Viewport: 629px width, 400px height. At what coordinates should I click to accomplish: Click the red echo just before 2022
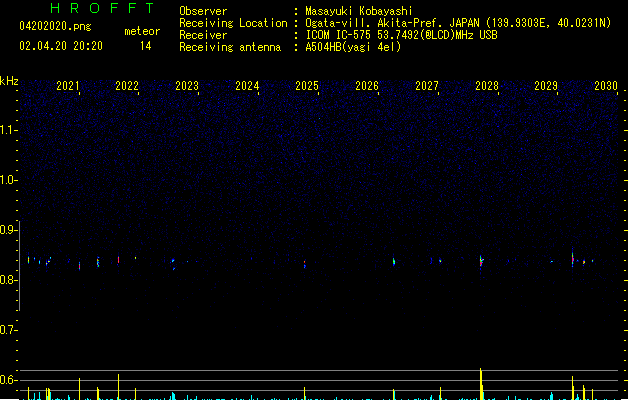pyautogui.click(x=118, y=260)
